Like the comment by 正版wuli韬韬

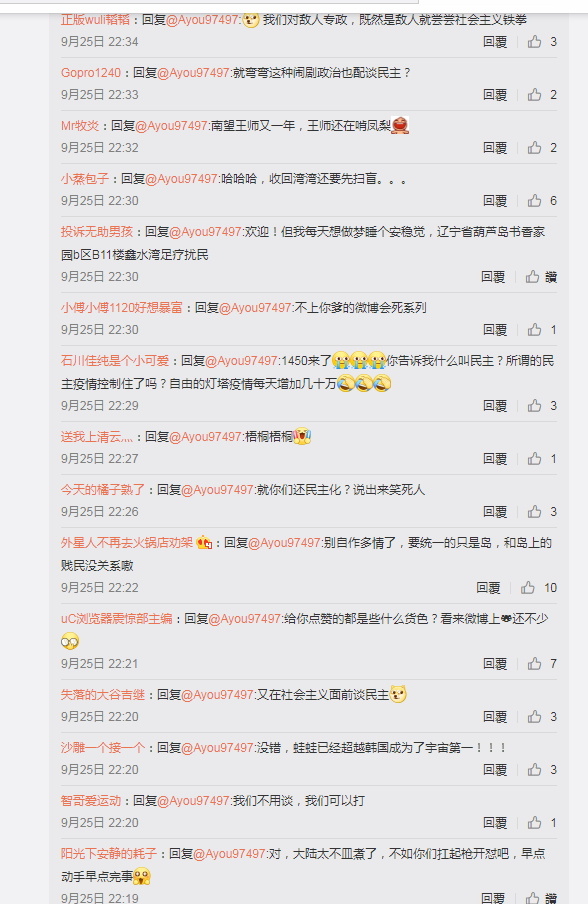click(534, 42)
